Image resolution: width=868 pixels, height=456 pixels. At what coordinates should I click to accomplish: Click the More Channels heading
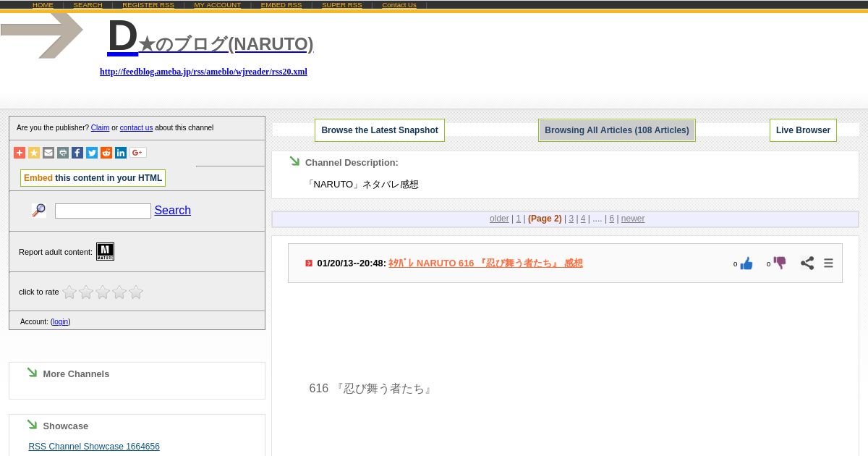(x=76, y=374)
